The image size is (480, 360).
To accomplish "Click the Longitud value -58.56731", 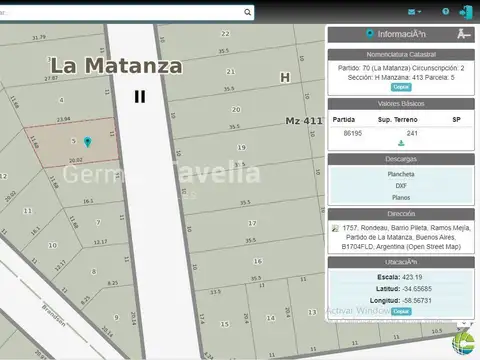I will 417,300.
